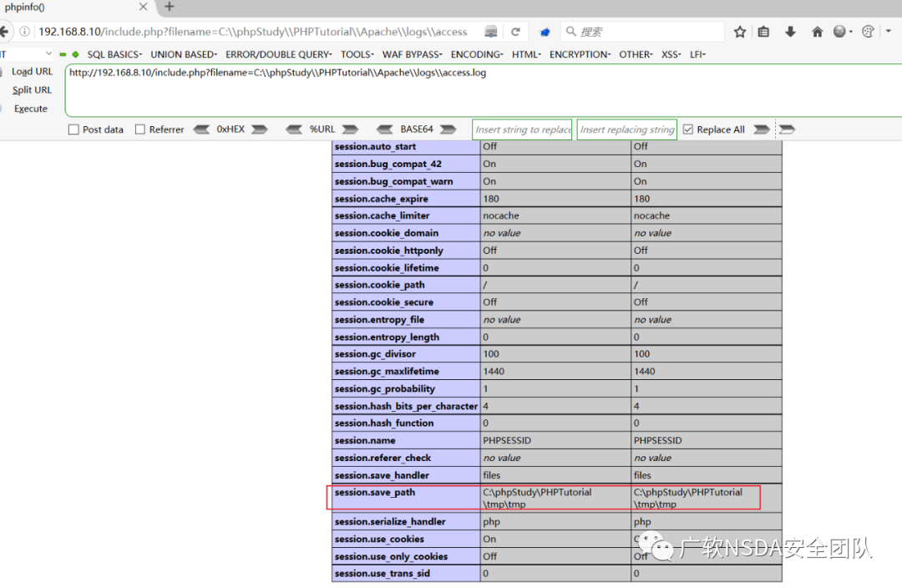Click the cookie-shaped extension icon

point(868,32)
